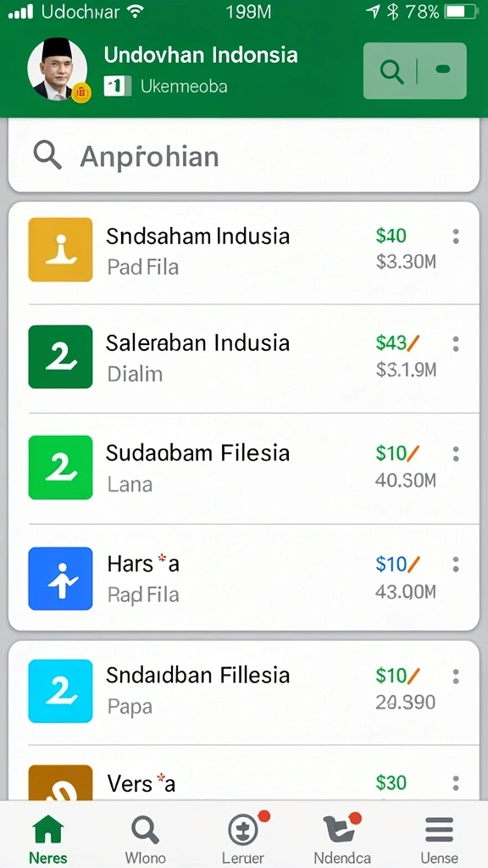The width and height of the screenshot is (488, 868).
Task: Open the Wlono search tab
Action: click(145, 838)
